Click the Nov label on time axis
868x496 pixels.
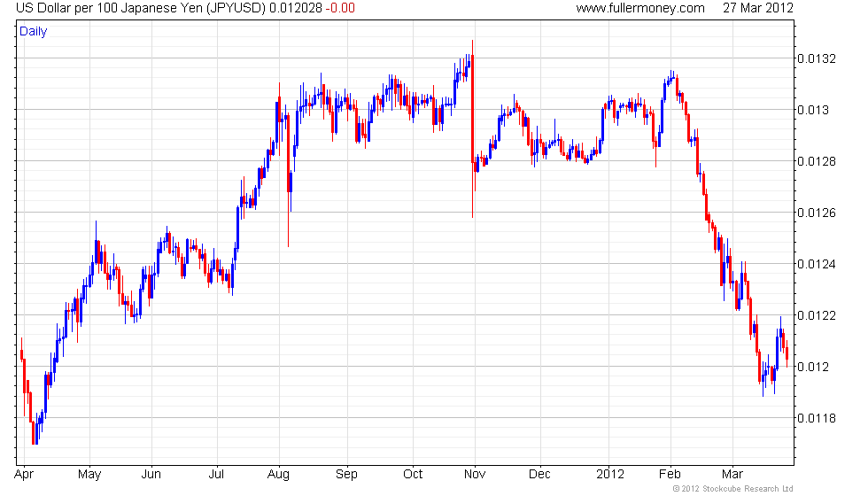pyautogui.click(x=475, y=475)
